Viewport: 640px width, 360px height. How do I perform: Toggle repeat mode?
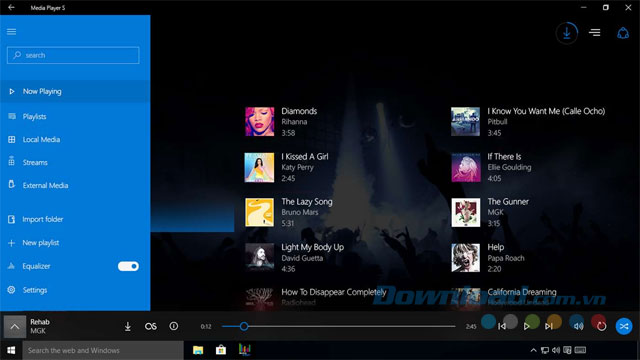click(x=601, y=326)
